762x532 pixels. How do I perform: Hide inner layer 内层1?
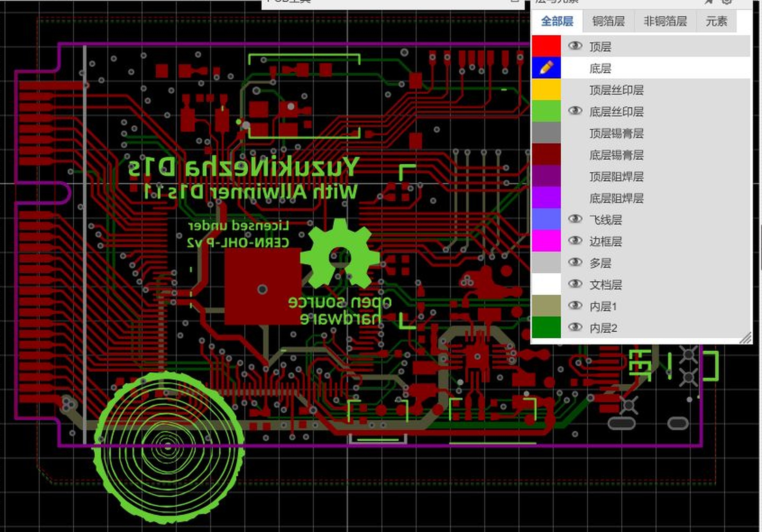coord(575,305)
